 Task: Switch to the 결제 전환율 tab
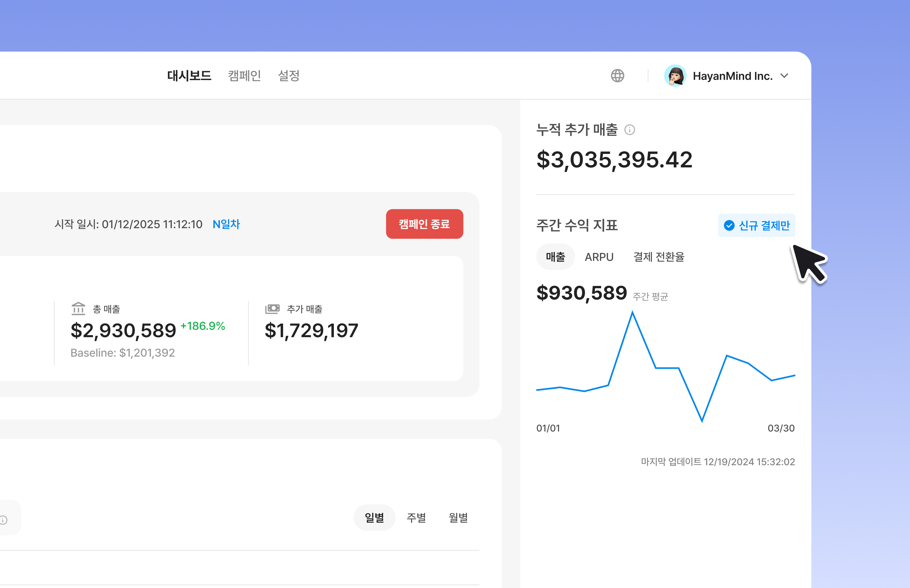click(659, 257)
